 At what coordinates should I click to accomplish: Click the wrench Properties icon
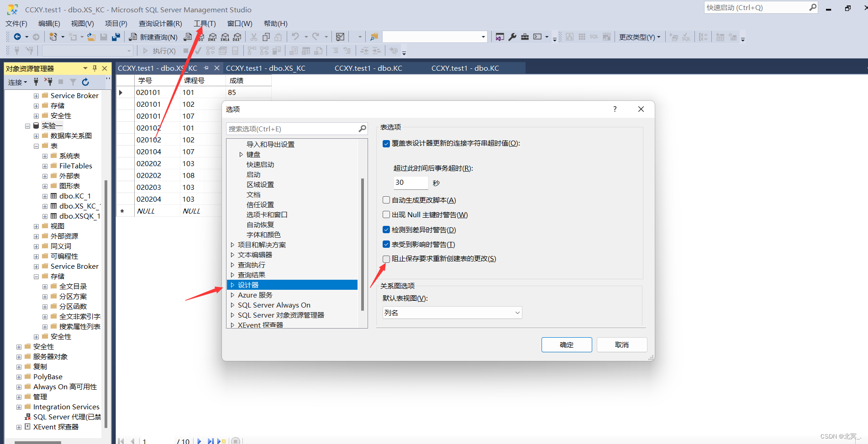[512, 37]
